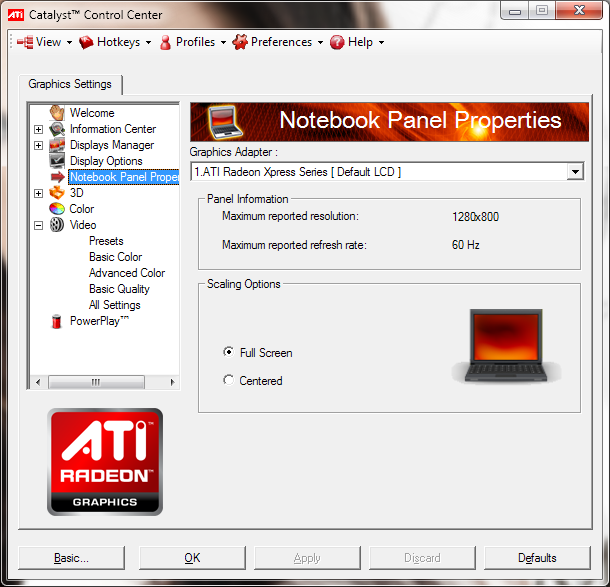Select Color in the settings tree
The height and width of the screenshot is (587, 610).
click(x=82, y=209)
